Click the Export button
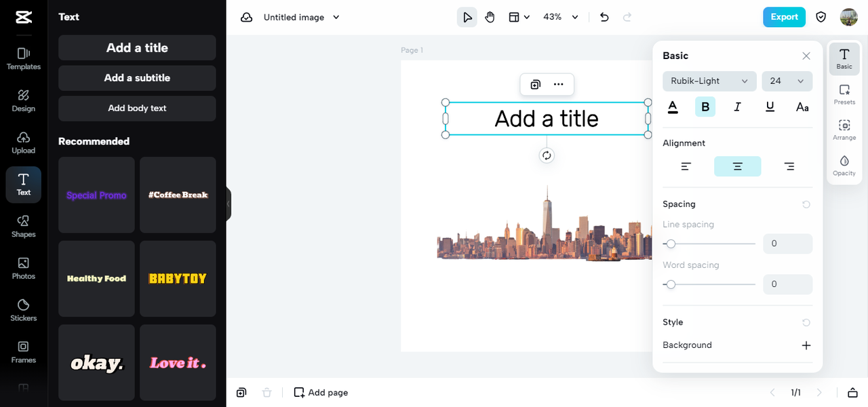This screenshot has width=868, height=407. click(784, 17)
